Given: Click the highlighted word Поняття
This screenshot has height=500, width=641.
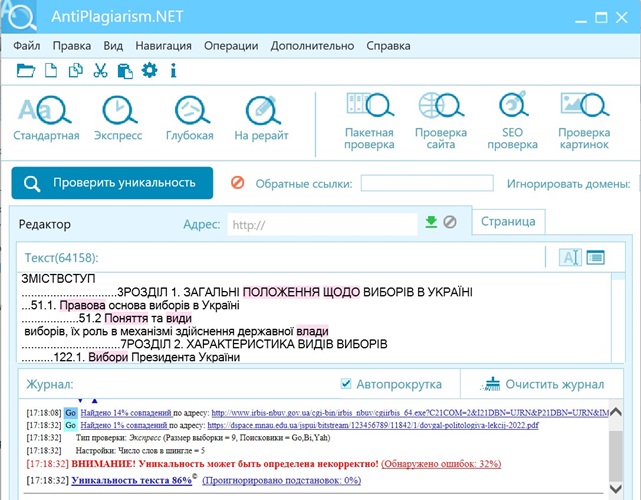Looking at the screenshot, I should [x=126, y=318].
